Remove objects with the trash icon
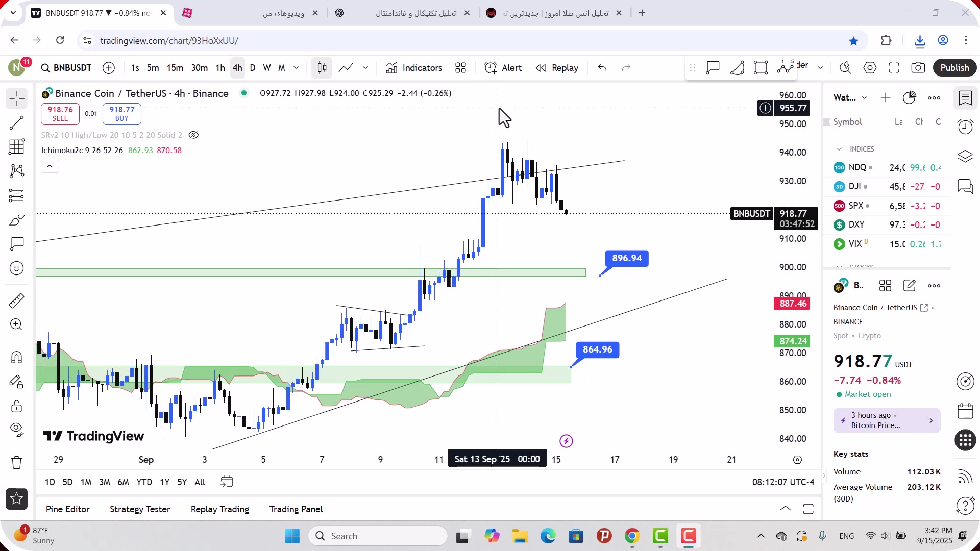This screenshot has width=980, height=551. [17, 462]
